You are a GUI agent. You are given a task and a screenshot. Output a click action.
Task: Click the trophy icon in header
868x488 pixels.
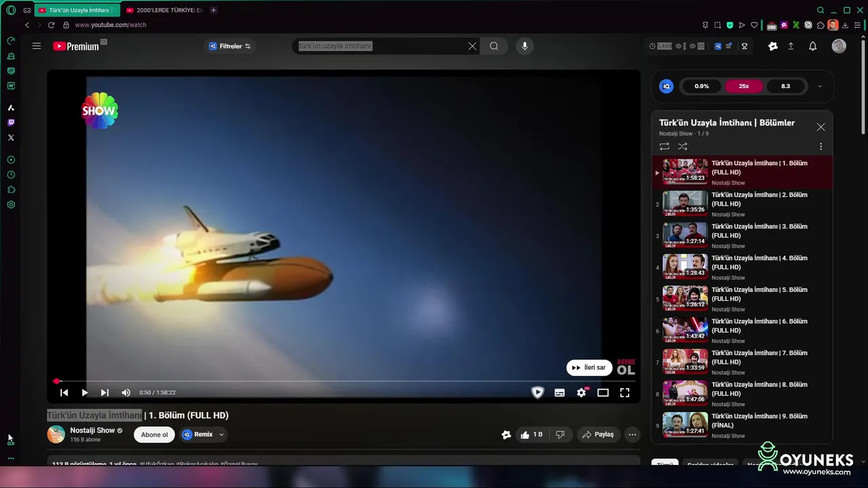tap(744, 46)
